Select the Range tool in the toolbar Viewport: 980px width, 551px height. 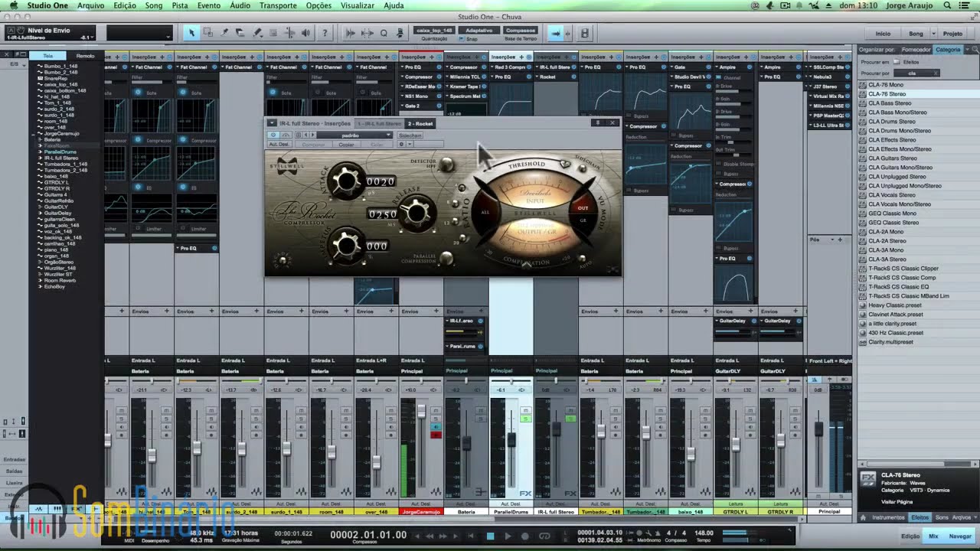point(208,33)
